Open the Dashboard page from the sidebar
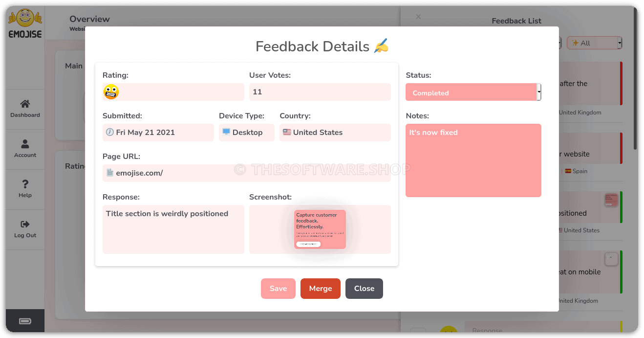This screenshot has height=338, width=644. pos(25,109)
